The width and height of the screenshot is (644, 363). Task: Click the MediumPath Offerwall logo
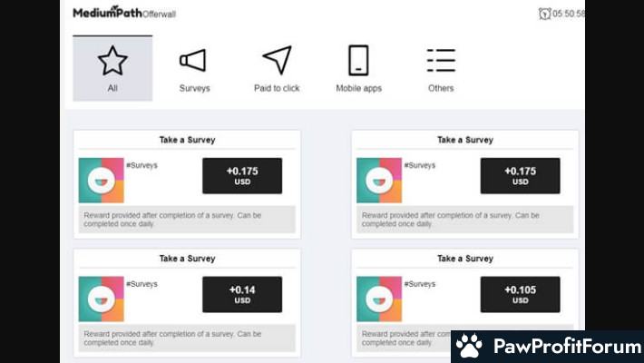[124, 13]
